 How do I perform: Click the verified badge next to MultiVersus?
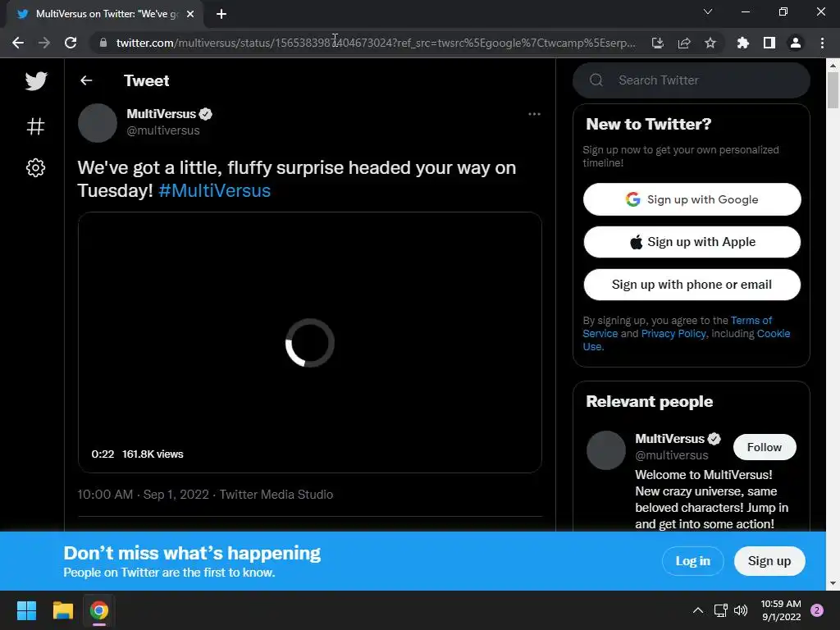pyautogui.click(x=206, y=113)
